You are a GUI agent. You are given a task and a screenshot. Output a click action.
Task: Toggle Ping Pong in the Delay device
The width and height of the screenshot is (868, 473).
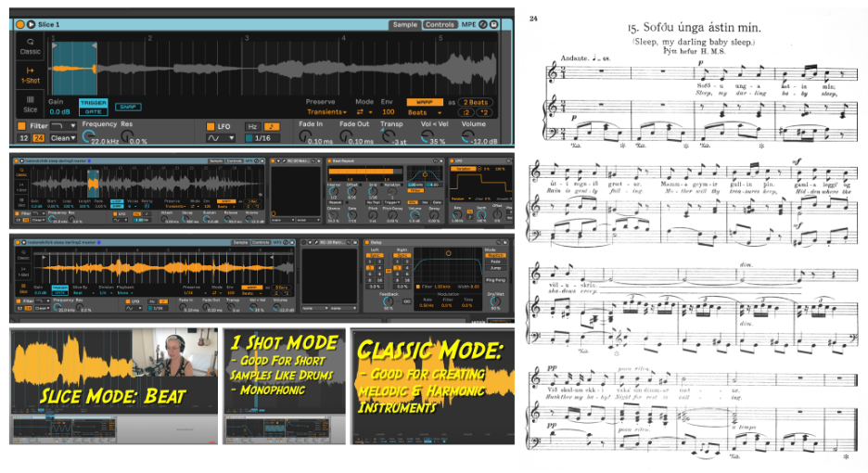(495, 280)
